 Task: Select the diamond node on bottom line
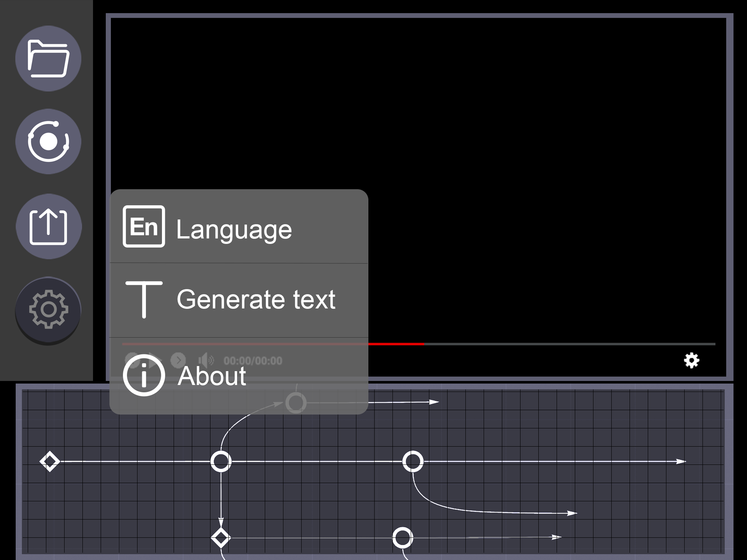point(221,537)
